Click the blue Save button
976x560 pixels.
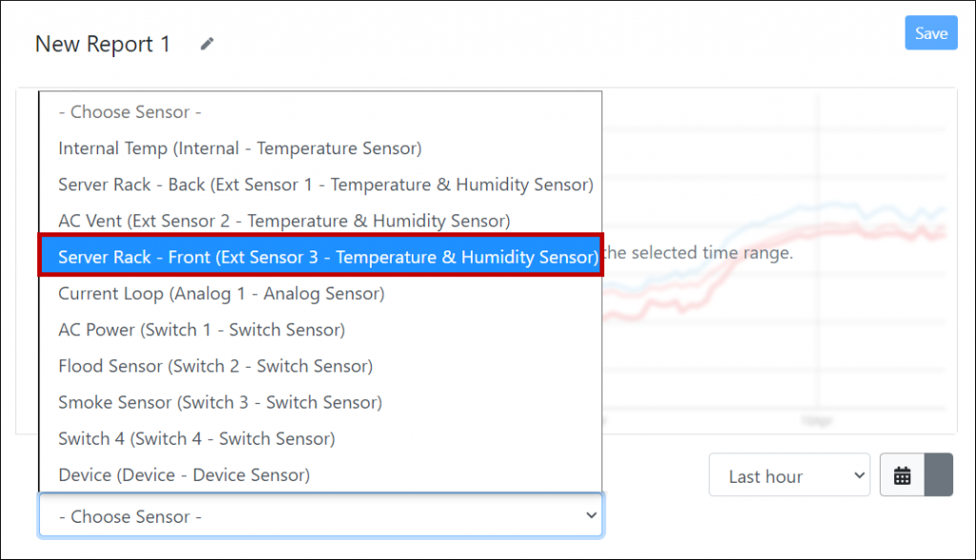pyautogui.click(x=930, y=32)
